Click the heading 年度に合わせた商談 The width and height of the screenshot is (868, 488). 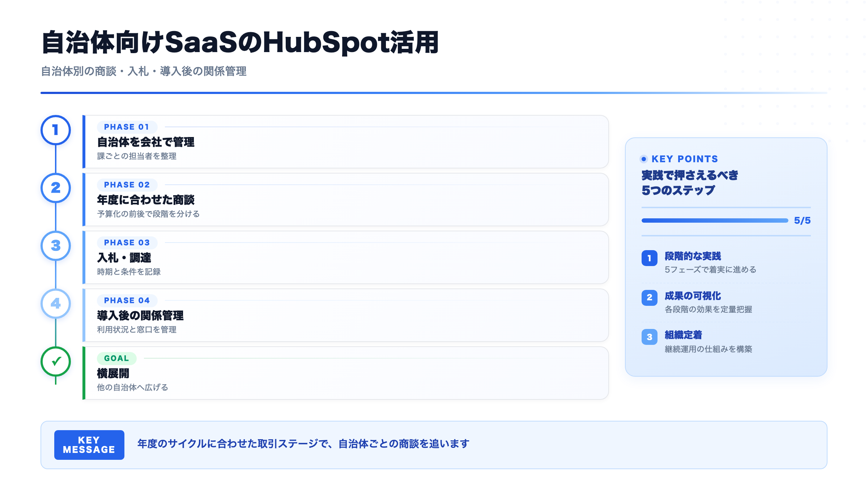point(146,200)
